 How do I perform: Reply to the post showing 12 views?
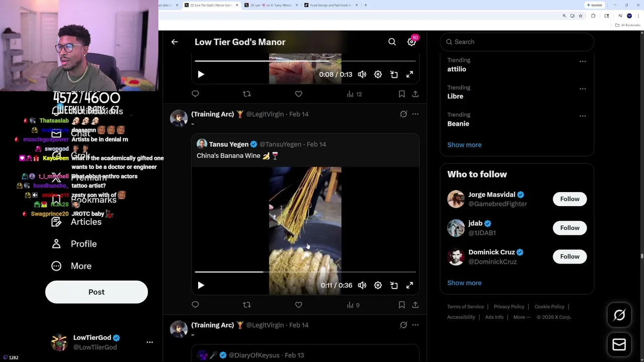195,94
